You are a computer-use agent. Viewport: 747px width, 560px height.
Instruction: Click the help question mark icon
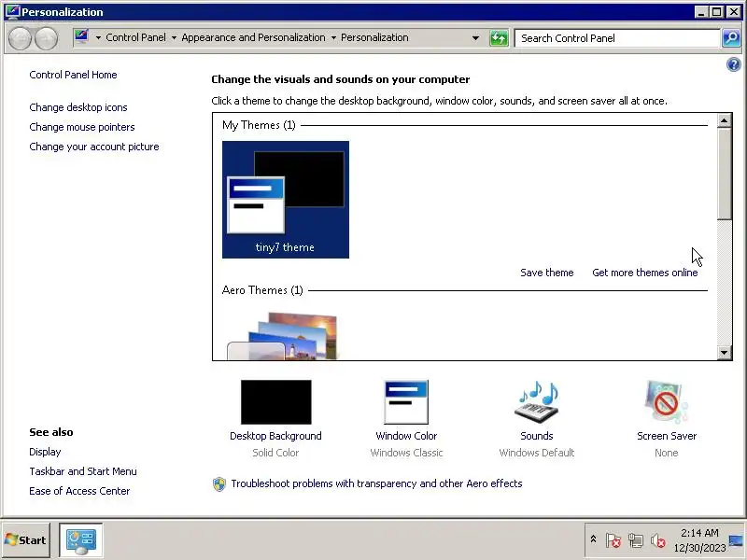tap(734, 64)
